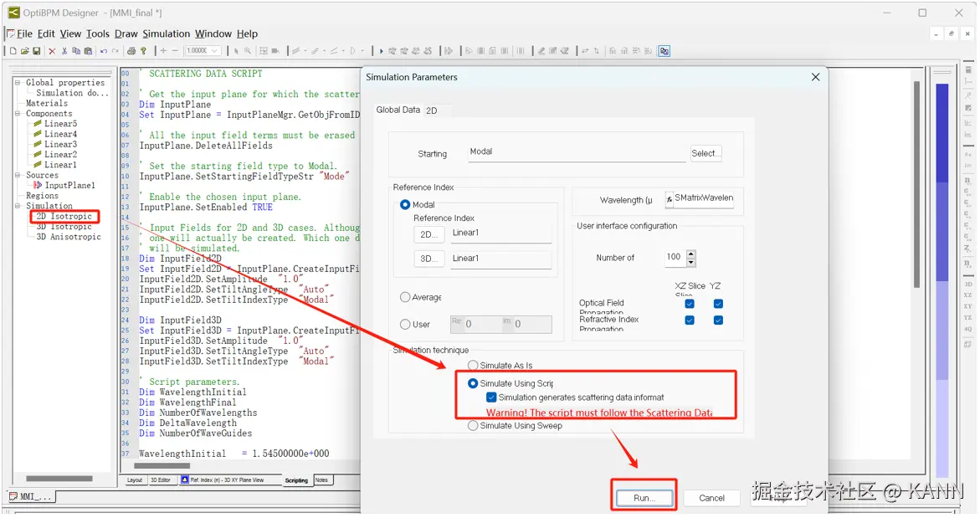Toggle Optical Field XZ Slice checkbox

pos(690,304)
